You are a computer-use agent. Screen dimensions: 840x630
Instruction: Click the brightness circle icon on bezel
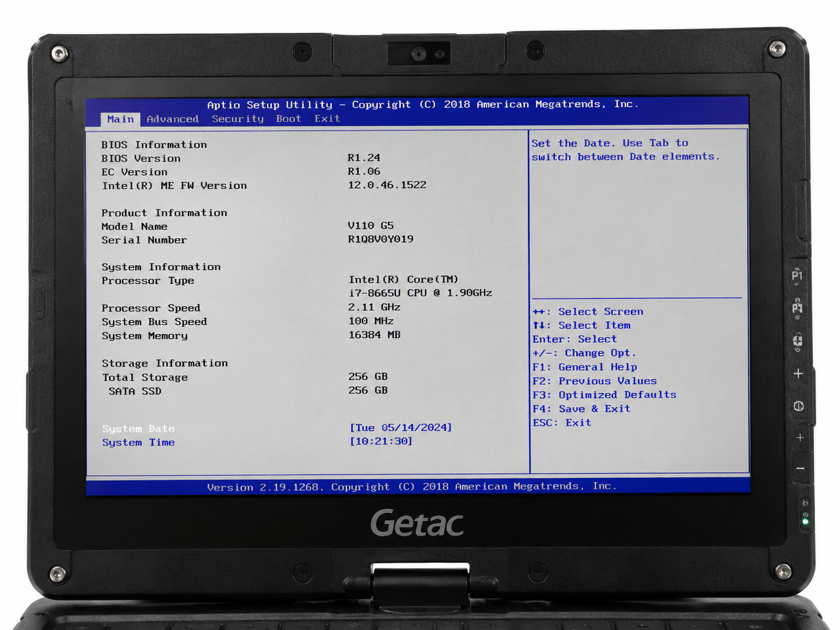(799, 406)
